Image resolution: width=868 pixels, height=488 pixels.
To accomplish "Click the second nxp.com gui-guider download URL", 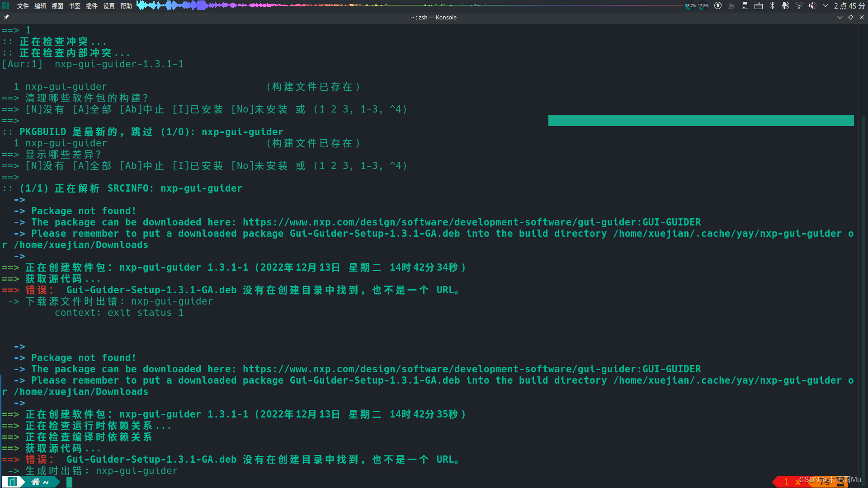I will (472, 369).
